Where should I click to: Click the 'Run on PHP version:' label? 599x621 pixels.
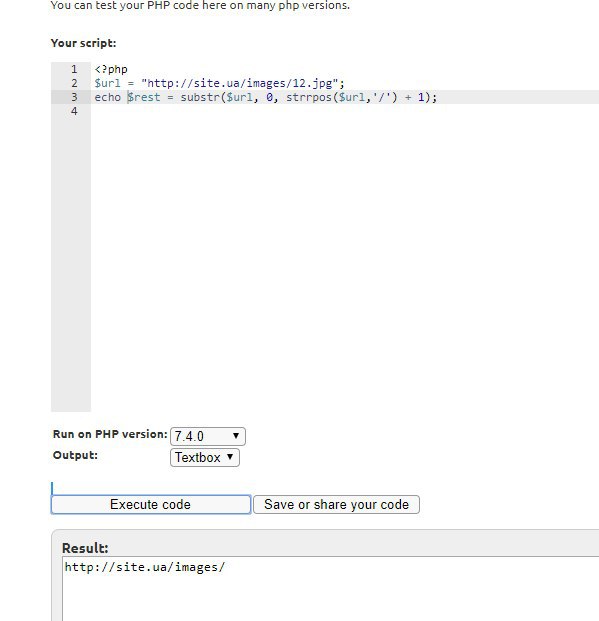[110, 434]
